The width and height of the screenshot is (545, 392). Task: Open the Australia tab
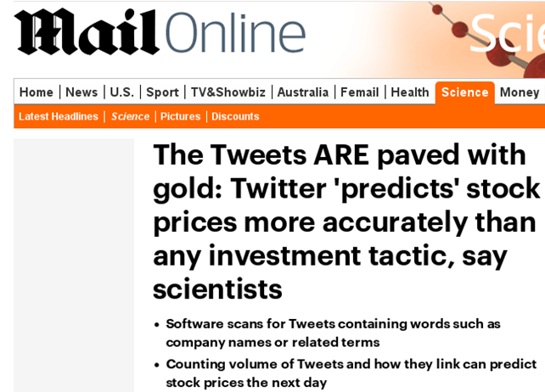point(303,92)
